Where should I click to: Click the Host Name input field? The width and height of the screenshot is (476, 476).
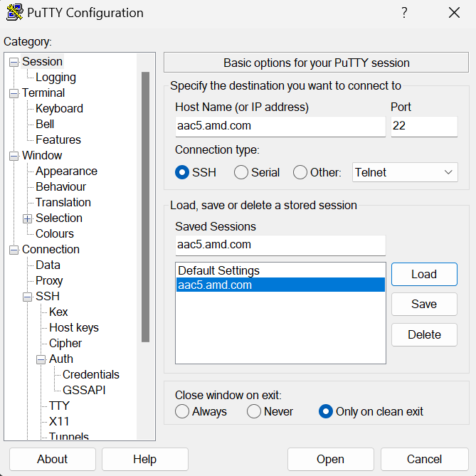[x=280, y=126]
